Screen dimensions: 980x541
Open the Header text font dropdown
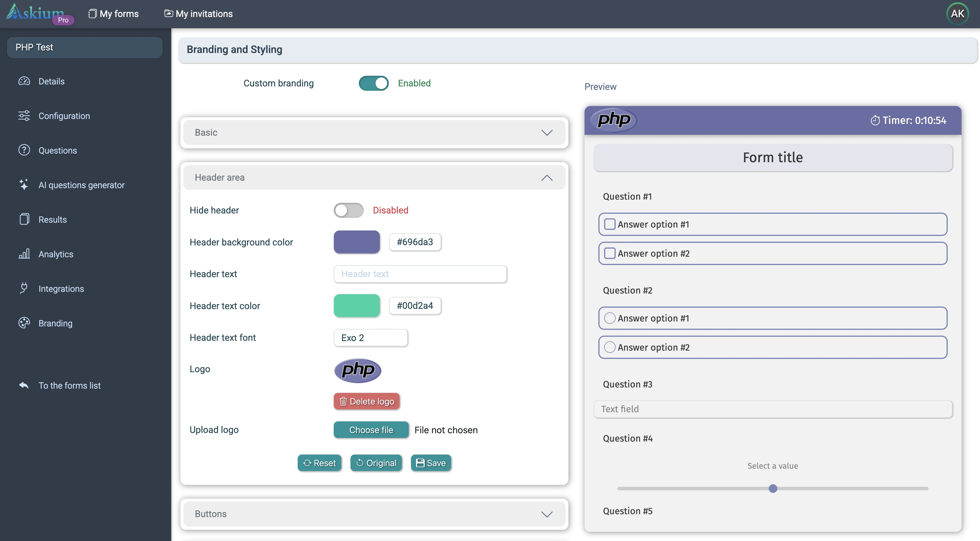(x=371, y=338)
